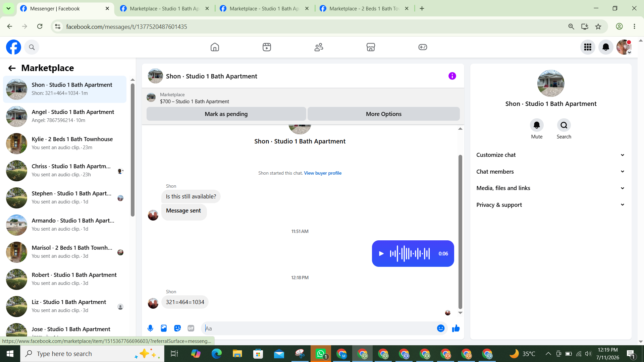The width and height of the screenshot is (644, 362).
Task: Open the emoji picker
Action: click(441, 328)
